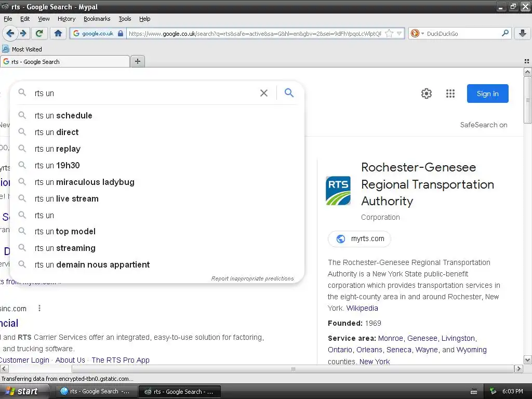Click the tray icon beside the clock
532x399 pixels.
493,391
